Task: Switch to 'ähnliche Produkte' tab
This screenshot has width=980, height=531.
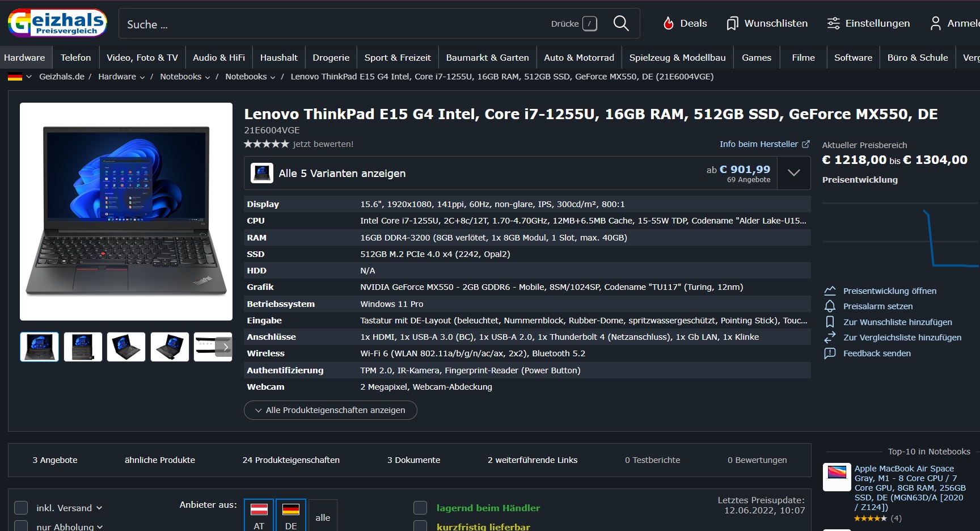Action: (x=160, y=460)
